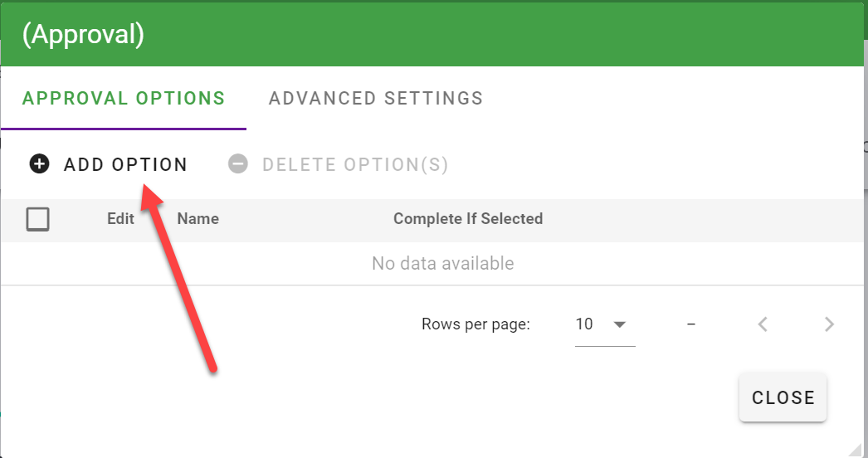Click the Rows per page label
The height and width of the screenshot is (458, 868).
pos(475,324)
